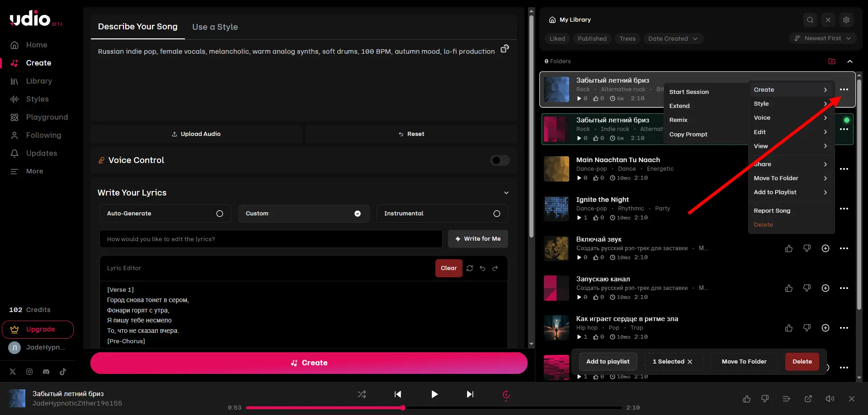This screenshot has height=415, width=868.
Task: Skip to next track
Action: (x=470, y=394)
